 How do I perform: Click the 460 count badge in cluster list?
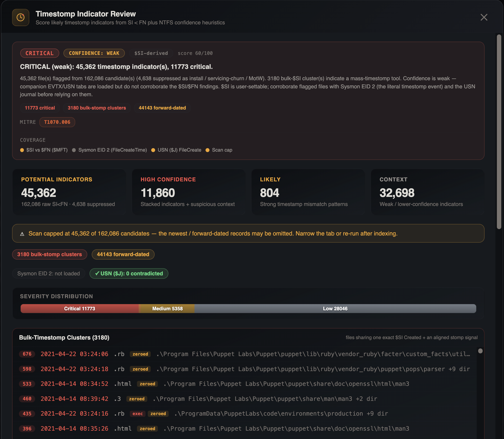tap(27, 399)
